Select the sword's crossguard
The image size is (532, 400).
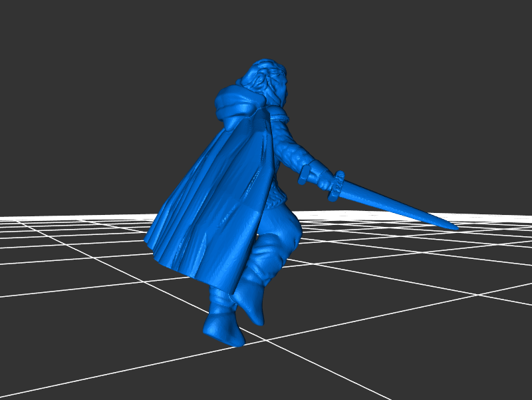337,186
